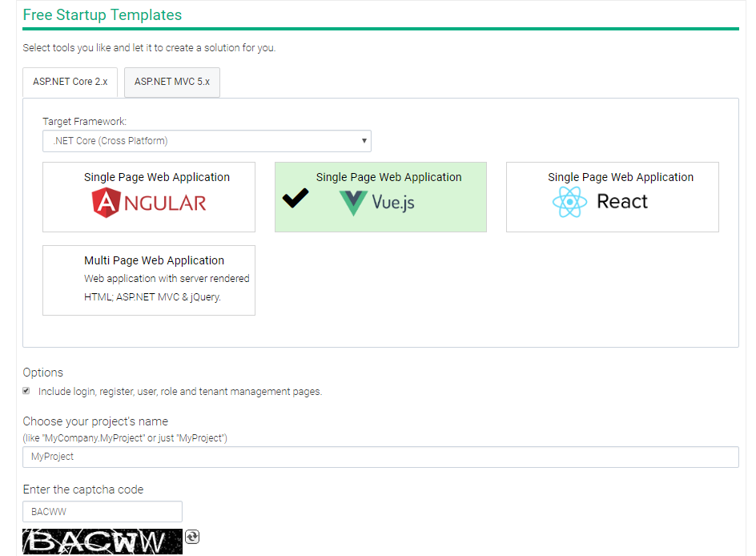Click the Vue.js logo
This screenshot has height=556, width=756.
coord(376,203)
